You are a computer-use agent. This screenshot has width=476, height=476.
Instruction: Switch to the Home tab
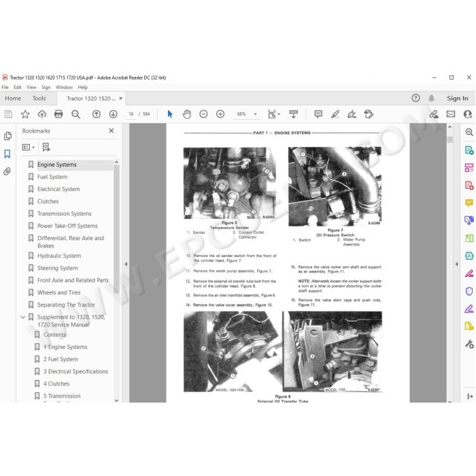click(x=13, y=99)
